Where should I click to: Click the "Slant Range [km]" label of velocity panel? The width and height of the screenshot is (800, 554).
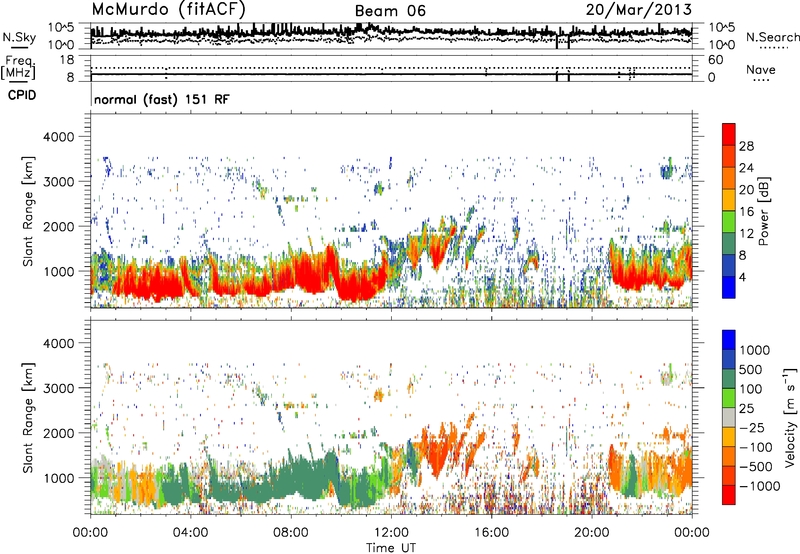tap(28, 418)
